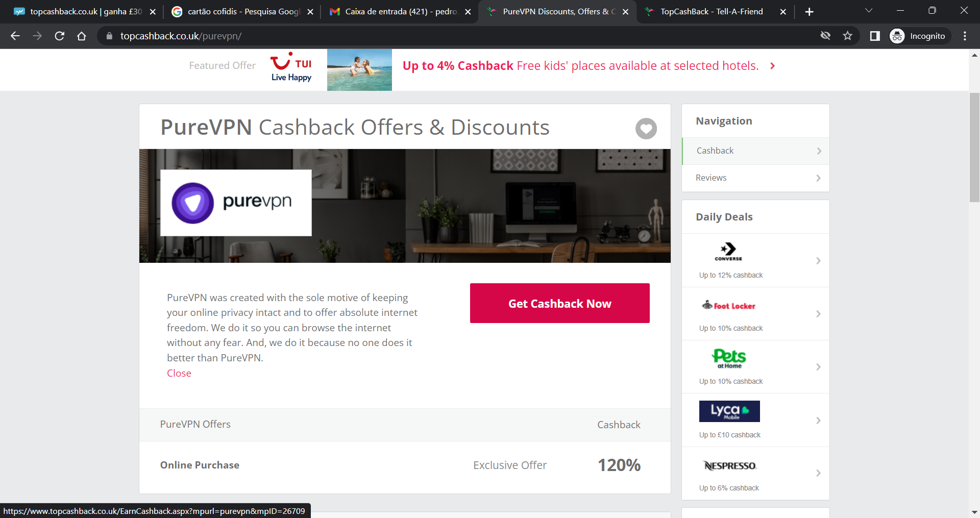The height and width of the screenshot is (518, 980).
Task: Open the Chrome three-dot menu
Action: [x=965, y=36]
